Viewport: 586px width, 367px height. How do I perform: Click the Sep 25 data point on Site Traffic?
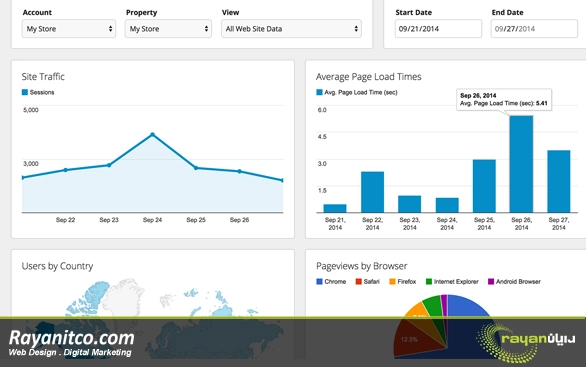click(196, 168)
